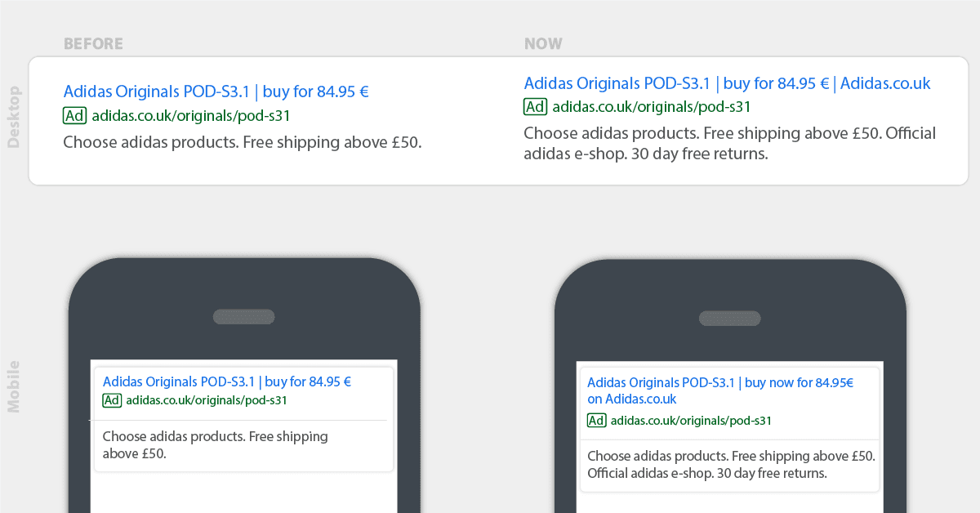Click the green display URL in mobile NOW ad
Screen dimensions: 980x513
click(x=691, y=421)
